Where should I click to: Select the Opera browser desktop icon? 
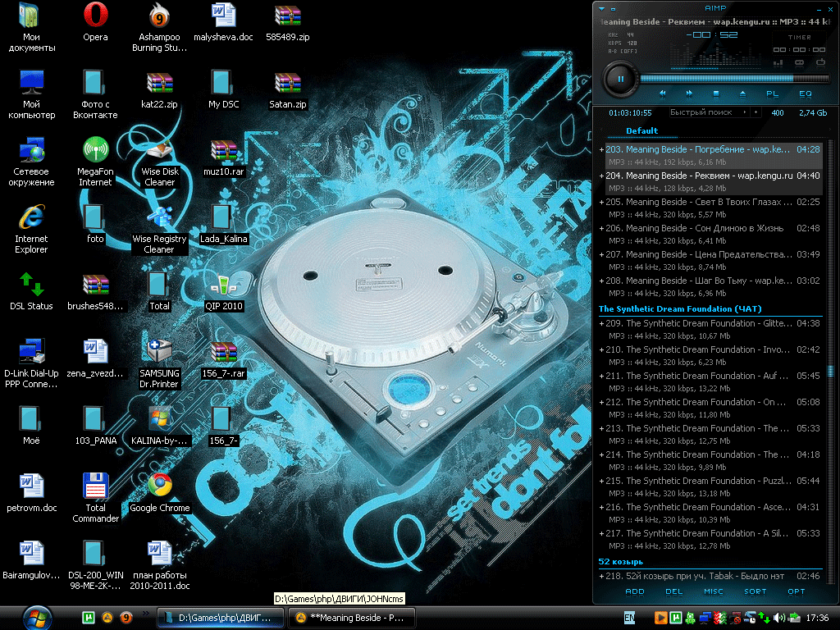pos(95,16)
